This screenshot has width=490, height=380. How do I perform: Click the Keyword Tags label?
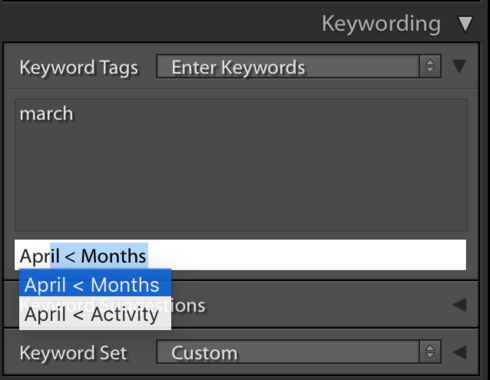pos(79,68)
